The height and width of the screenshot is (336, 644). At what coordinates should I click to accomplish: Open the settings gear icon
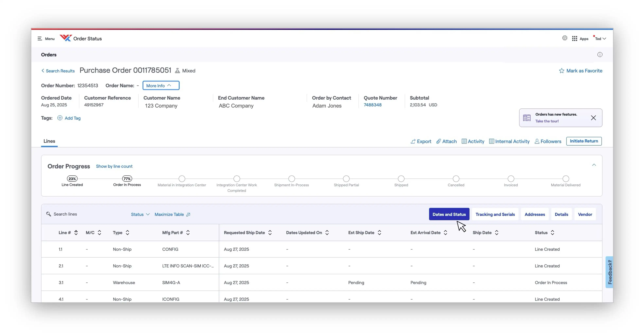(x=565, y=38)
